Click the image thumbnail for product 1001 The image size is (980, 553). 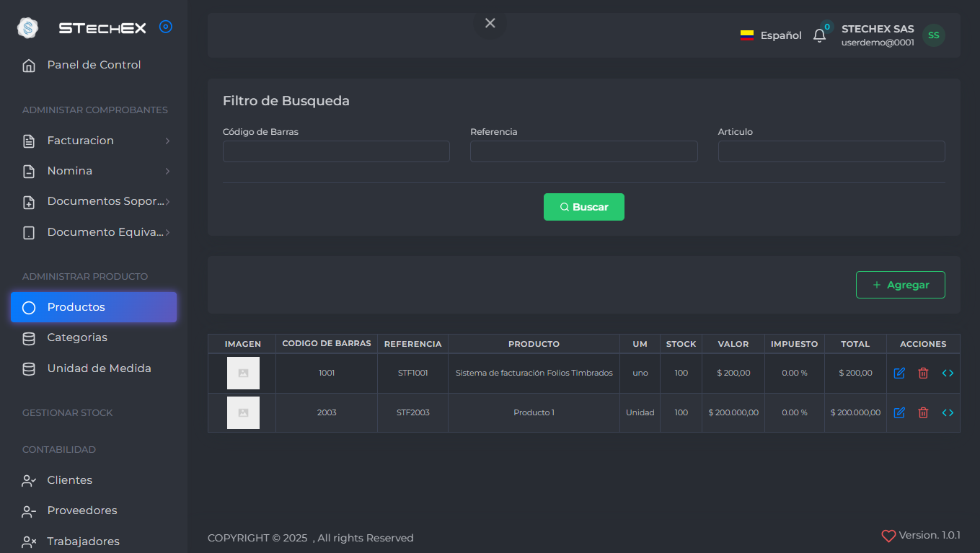point(243,373)
